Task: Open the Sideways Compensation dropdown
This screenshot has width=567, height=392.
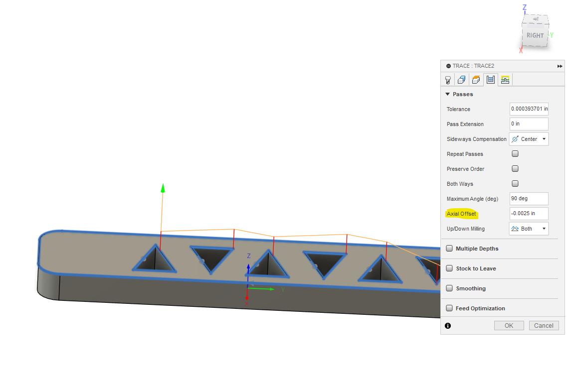Action: [543, 139]
